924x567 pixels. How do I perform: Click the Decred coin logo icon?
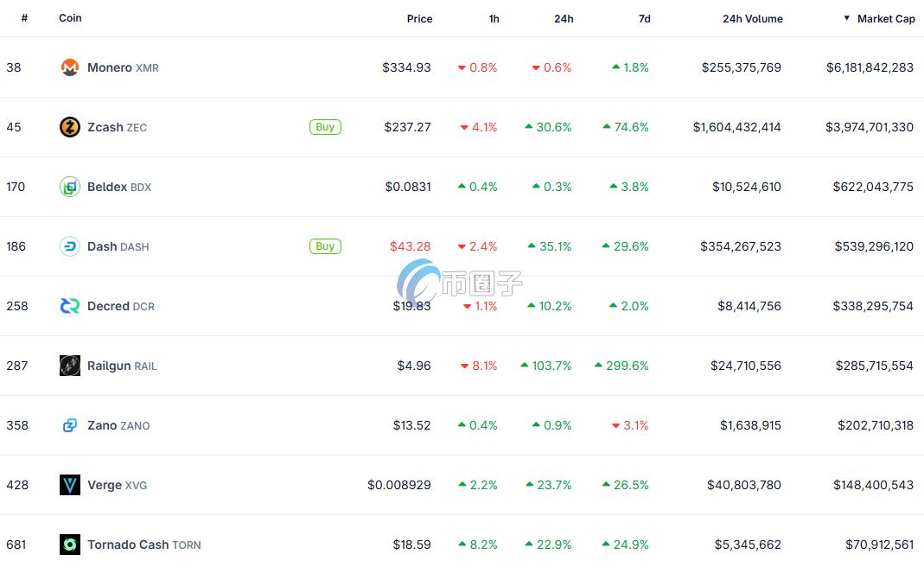tap(70, 306)
